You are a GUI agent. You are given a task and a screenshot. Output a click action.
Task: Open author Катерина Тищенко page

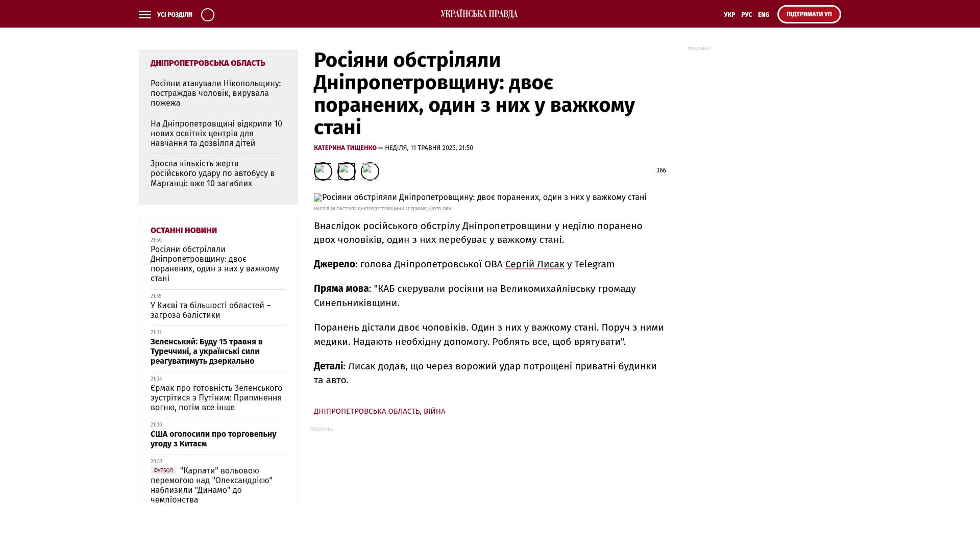[x=345, y=148]
